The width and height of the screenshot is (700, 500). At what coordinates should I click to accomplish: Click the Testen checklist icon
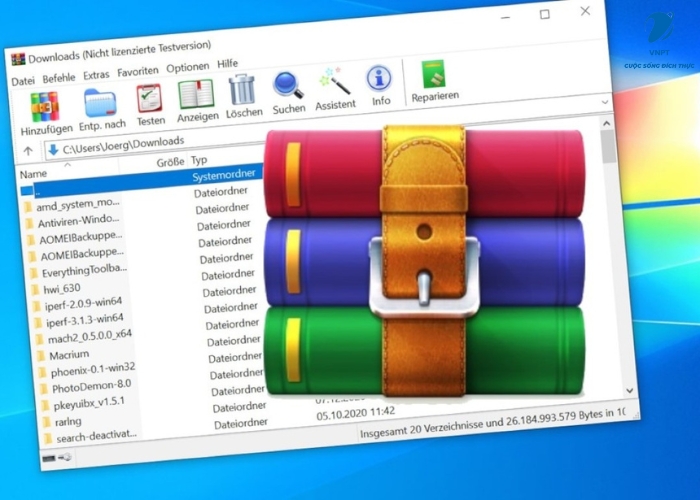click(150, 98)
